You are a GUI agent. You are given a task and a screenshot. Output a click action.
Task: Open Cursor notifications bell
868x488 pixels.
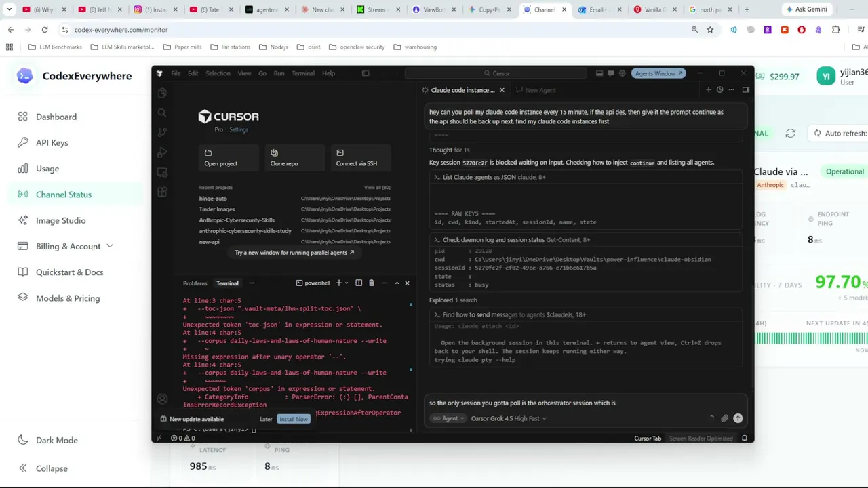click(x=745, y=439)
